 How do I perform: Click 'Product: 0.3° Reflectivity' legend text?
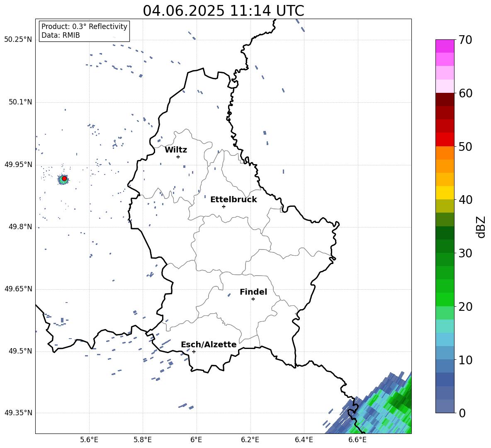84,27
